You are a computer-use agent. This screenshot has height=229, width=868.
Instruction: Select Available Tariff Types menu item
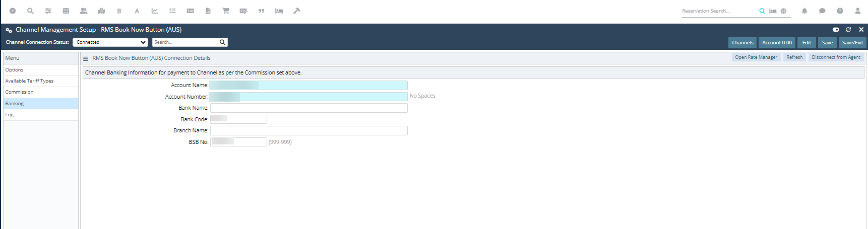tap(29, 81)
